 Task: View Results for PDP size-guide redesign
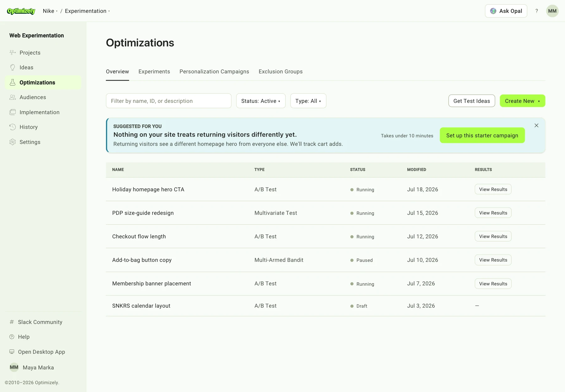(493, 213)
